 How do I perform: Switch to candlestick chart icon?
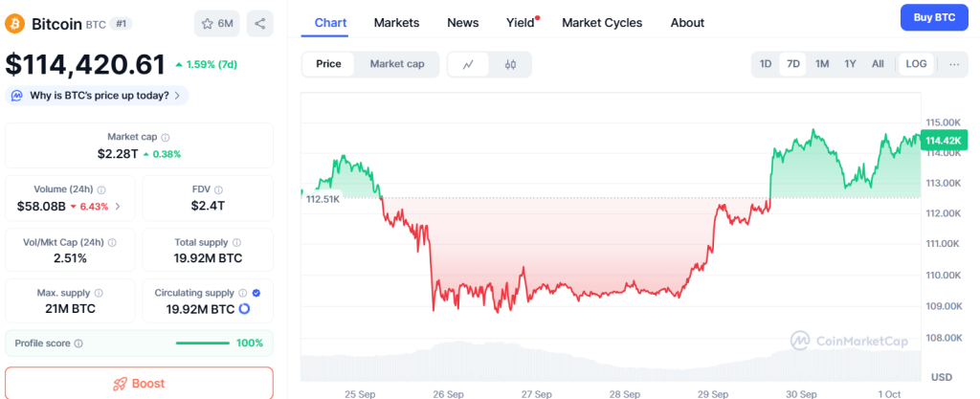(x=510, y=64)
